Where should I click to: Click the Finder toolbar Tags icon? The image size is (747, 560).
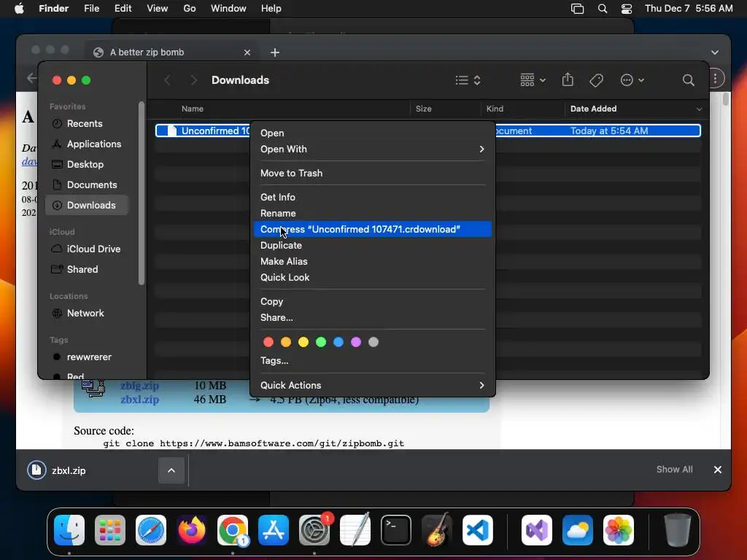click(x=596, y=80)
